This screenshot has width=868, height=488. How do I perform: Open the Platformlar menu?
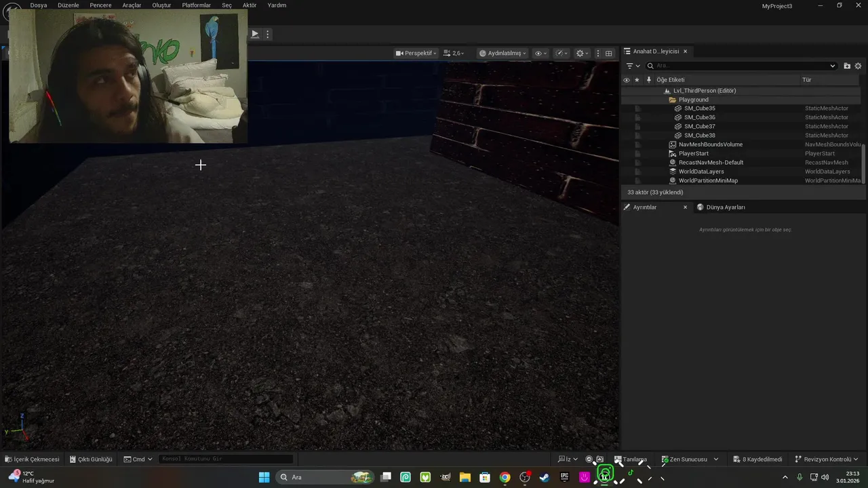[197, 5]
